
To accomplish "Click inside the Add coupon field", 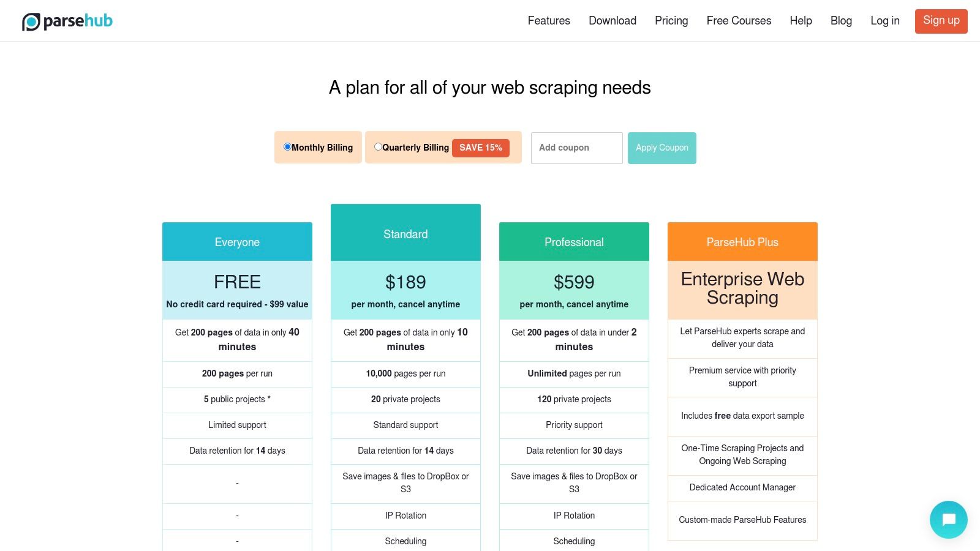I will pos(576,148).
